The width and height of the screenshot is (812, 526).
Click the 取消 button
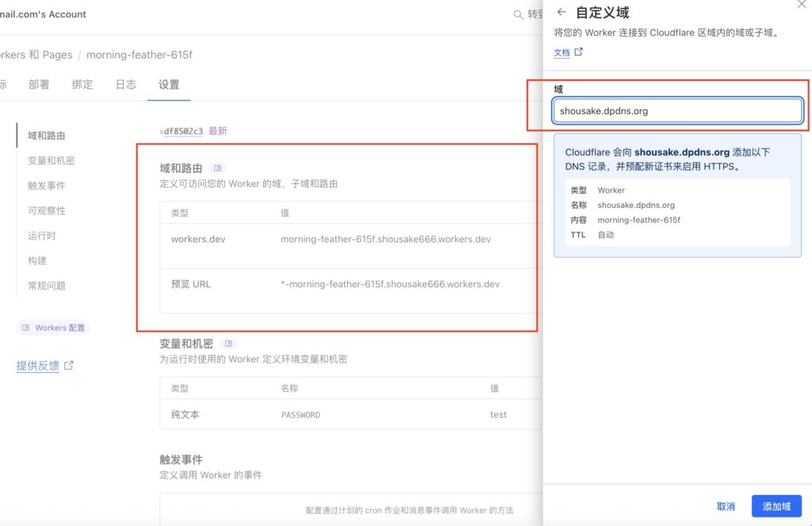coord(726,506)
